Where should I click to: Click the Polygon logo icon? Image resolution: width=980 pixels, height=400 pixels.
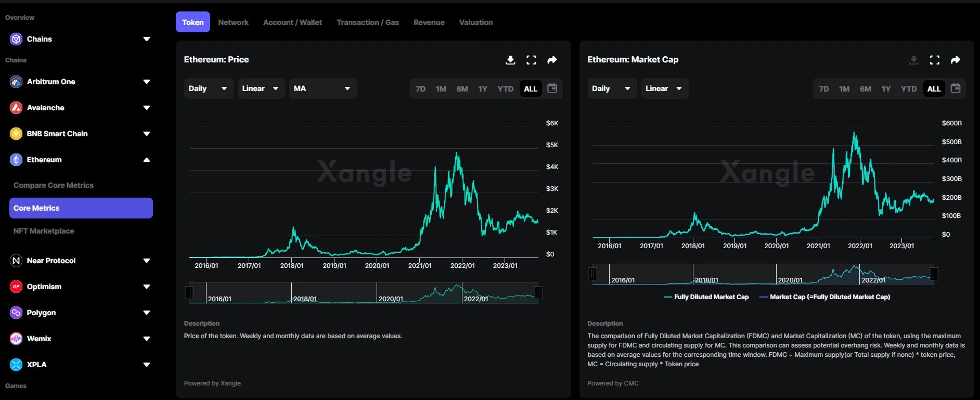[16, 313]
